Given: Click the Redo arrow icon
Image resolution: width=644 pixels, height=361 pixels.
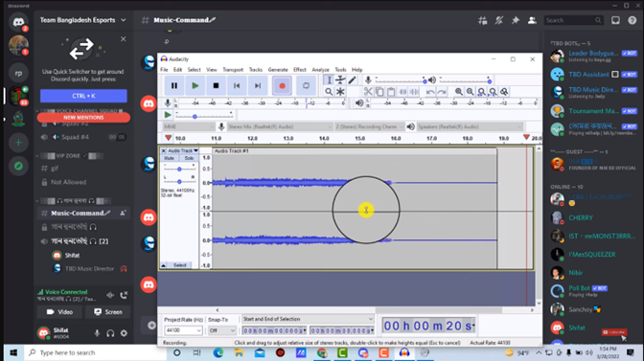Looking at the screenshot, I should coord(442,92).
